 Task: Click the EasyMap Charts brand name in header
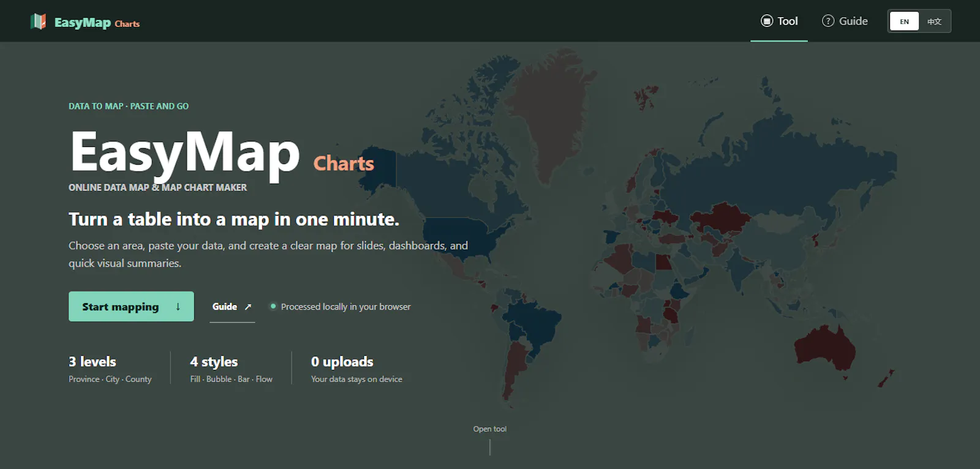(97, 23)
